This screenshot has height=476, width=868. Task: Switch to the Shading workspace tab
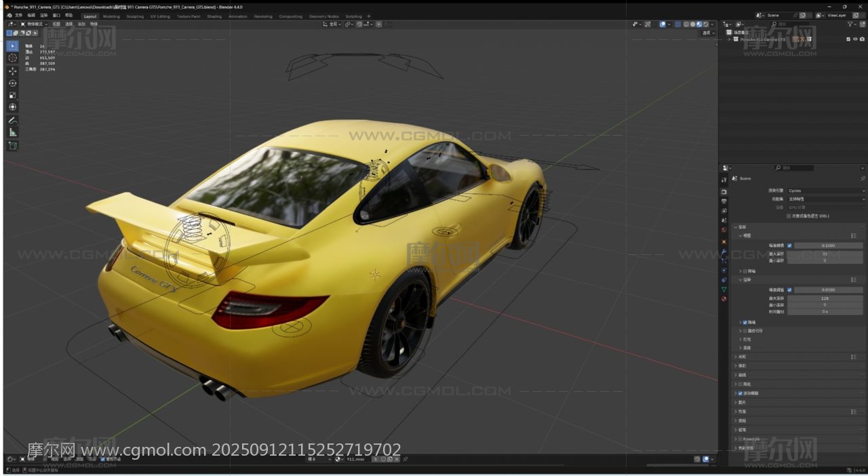pos(214,16)
